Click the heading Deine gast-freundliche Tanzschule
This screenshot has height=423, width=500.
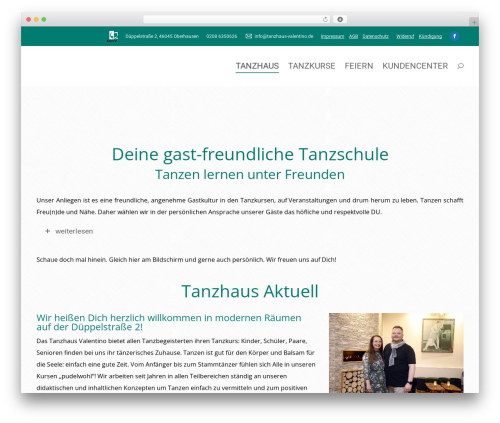250,154
